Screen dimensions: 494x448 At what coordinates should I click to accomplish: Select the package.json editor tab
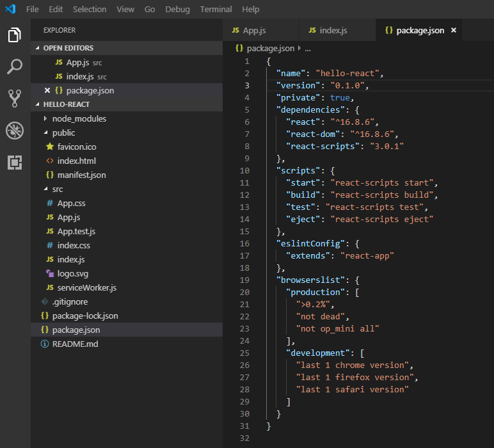419,30
